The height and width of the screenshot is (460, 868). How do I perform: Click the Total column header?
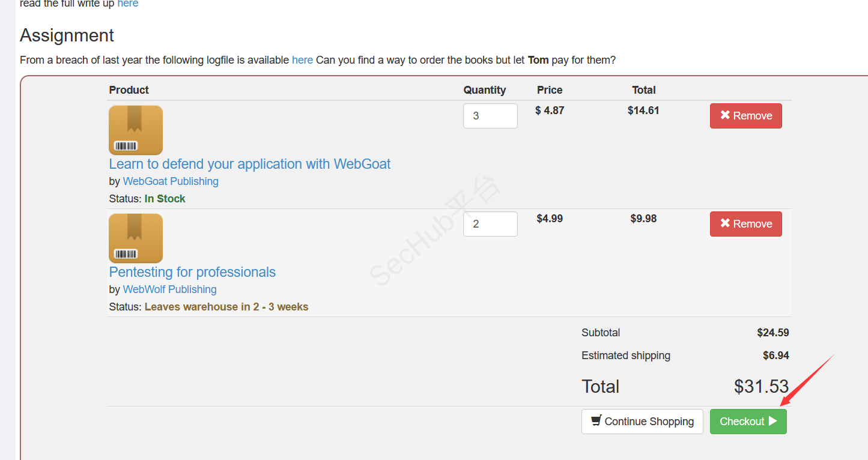(x=644, y=90)
